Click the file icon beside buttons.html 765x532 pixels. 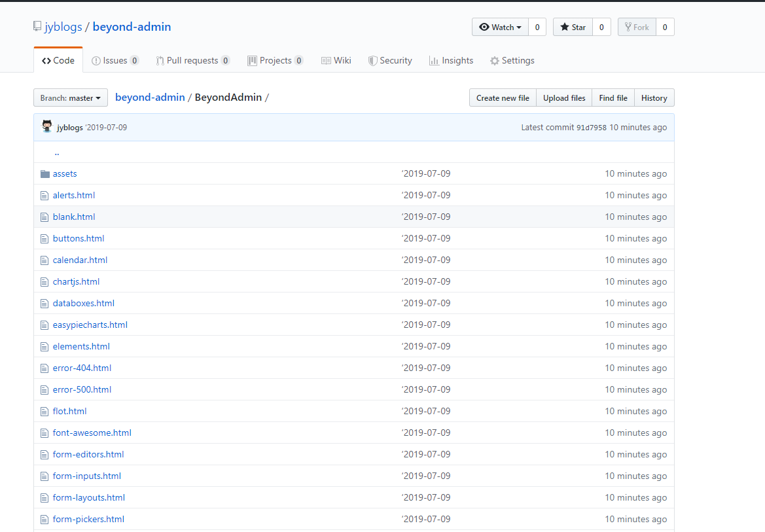click(44, 239)
